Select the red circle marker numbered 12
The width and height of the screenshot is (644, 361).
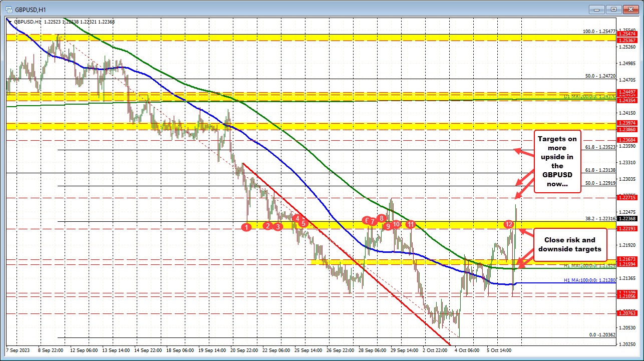pyautogui.click(x=509, y=223)
